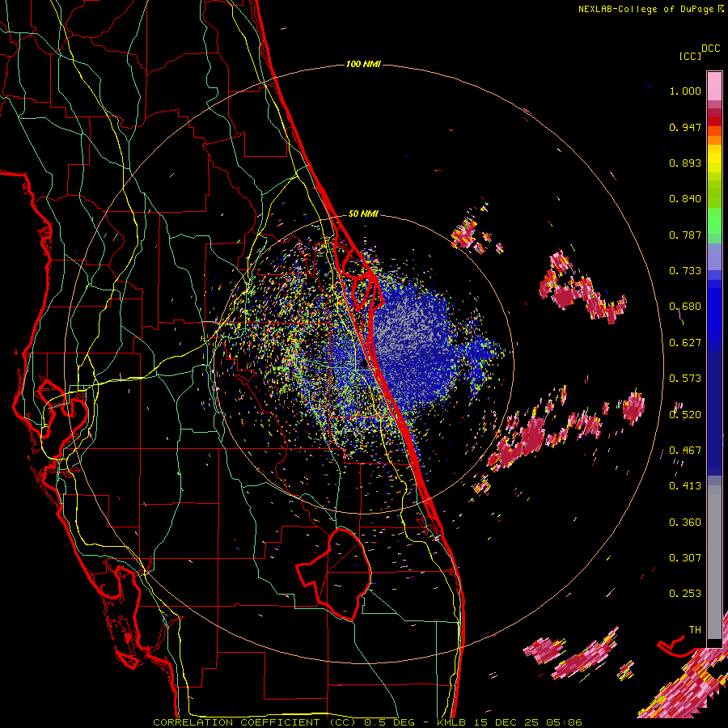Click the 0.307 legend value
728x728 pixels.
[685, 557]
